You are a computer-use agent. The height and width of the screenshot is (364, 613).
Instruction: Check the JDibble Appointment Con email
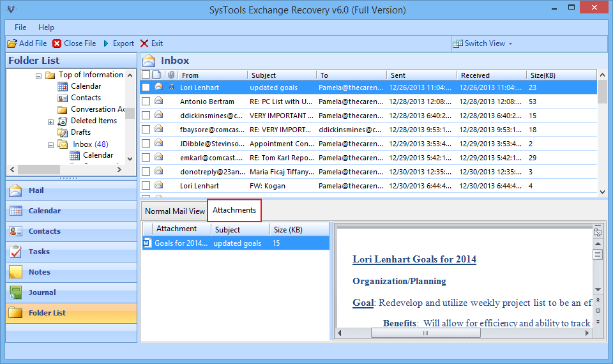tap(146, 144)
